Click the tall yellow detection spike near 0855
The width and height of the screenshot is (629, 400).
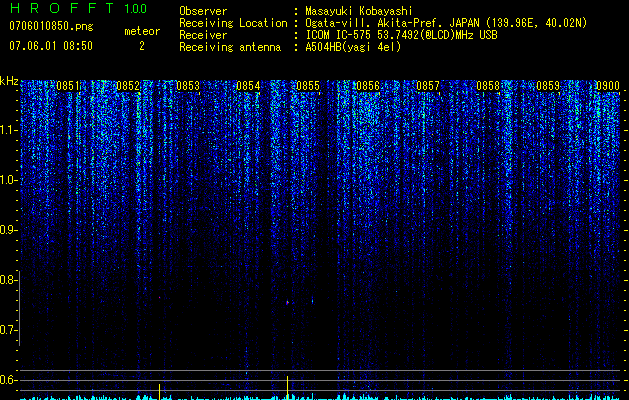pyautogui.click(x=287, y=388)
